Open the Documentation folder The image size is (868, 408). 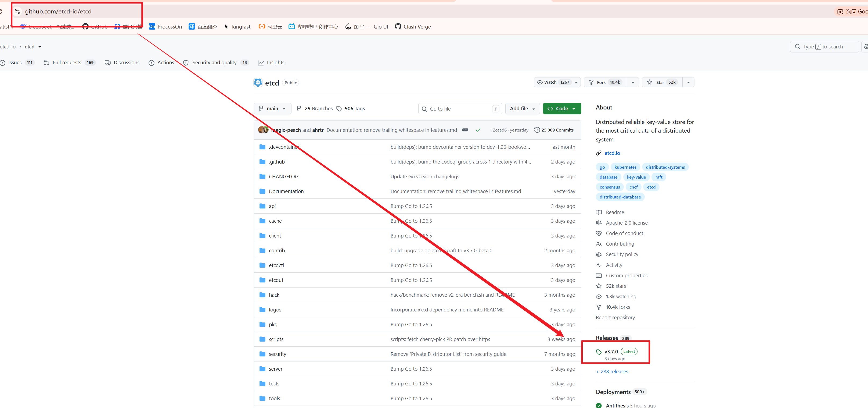(286, 191)
